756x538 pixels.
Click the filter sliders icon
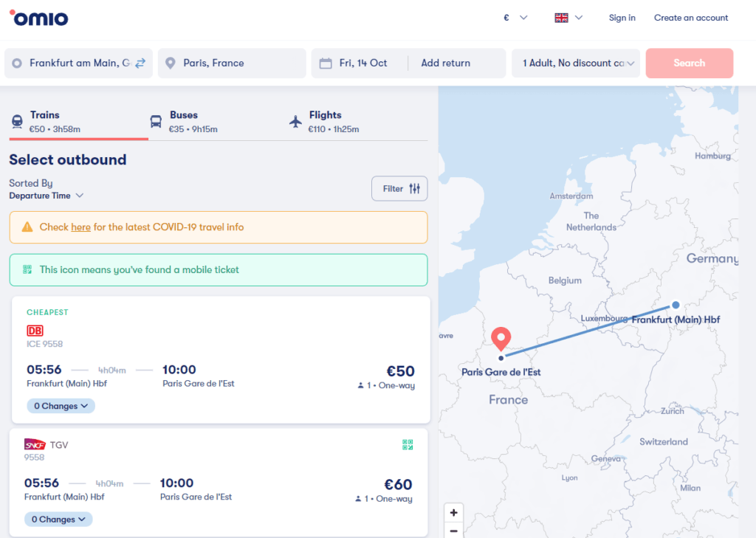(x=415, y=188)
